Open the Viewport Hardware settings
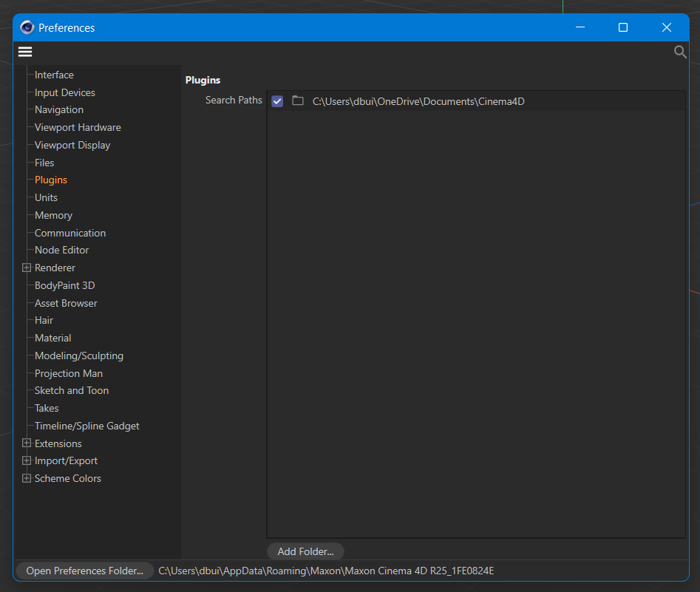 pos(78,127)
